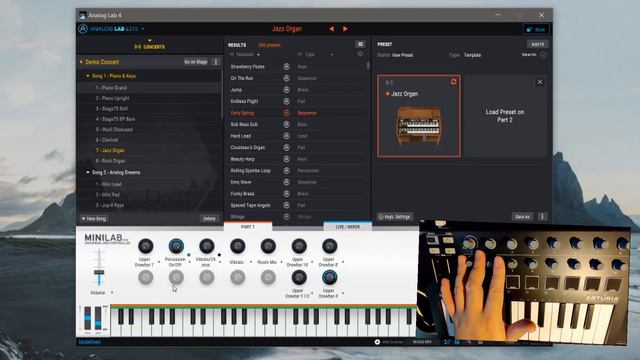The image size is (640, 360).
Task: Click the Arturia icon on Beauty Harp row
Action: click(287, 159)
